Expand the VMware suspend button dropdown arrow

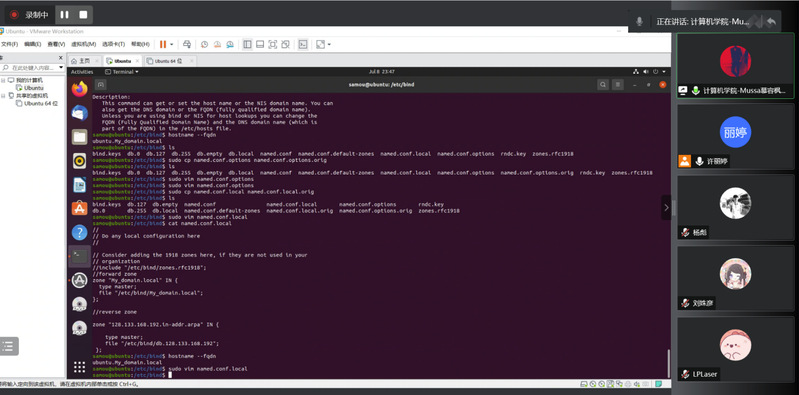171,44
